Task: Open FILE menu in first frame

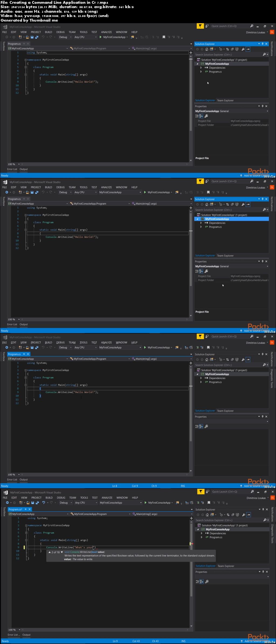Action: tap(5, 32)
